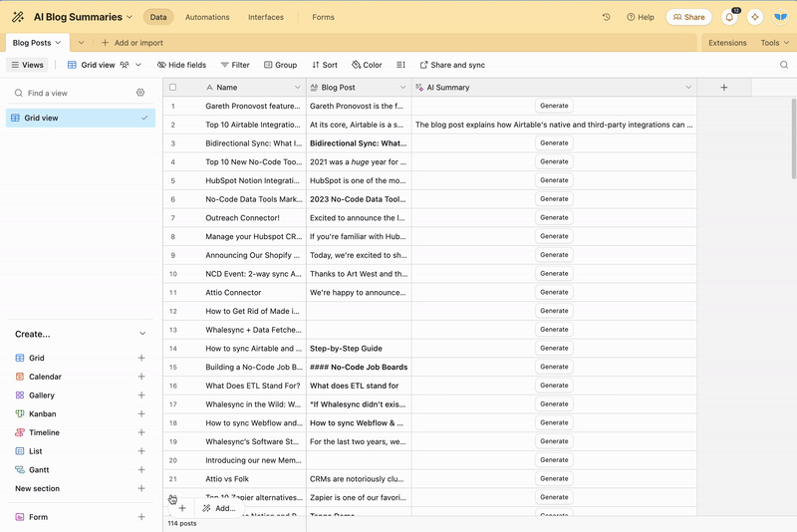Collapse the Create section
Viewport: 797px width, 532px height.
[142, 334]
